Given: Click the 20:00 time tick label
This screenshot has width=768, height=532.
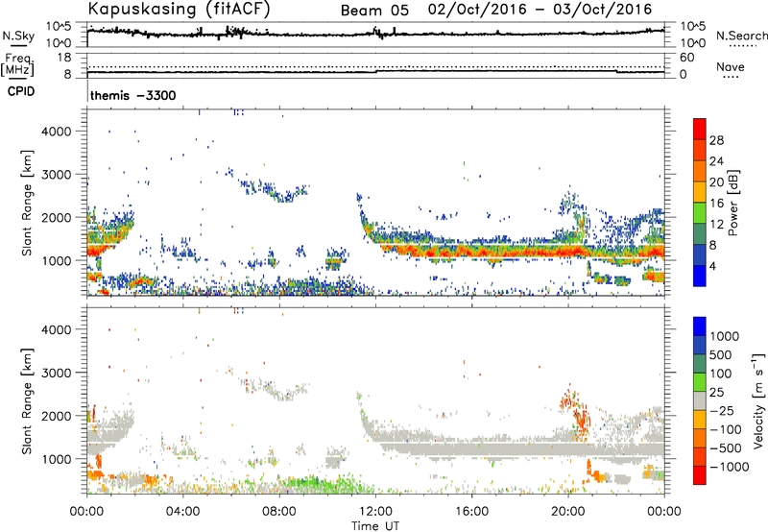Looking at the screenshot, I should (568, 512).
